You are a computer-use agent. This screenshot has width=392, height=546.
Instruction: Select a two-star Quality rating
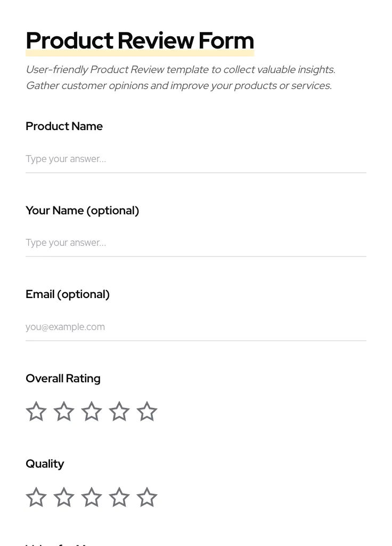point(64,497)
